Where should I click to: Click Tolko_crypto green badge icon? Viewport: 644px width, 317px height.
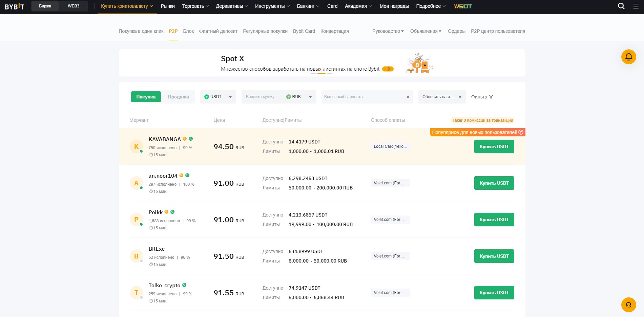[184, 285]
